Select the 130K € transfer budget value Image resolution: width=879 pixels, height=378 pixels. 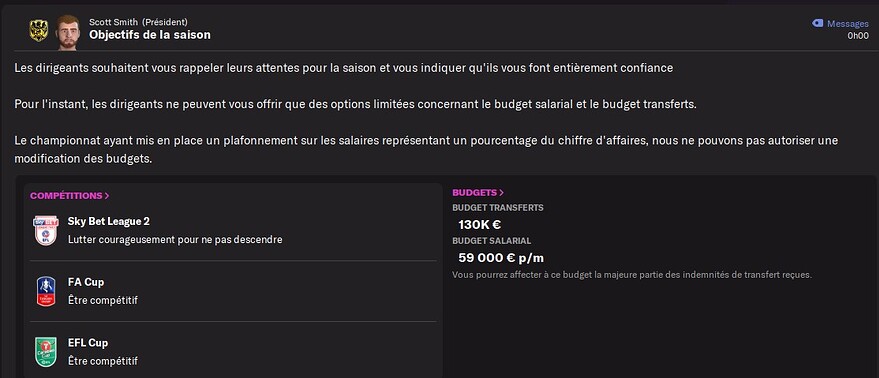point(479,225)
